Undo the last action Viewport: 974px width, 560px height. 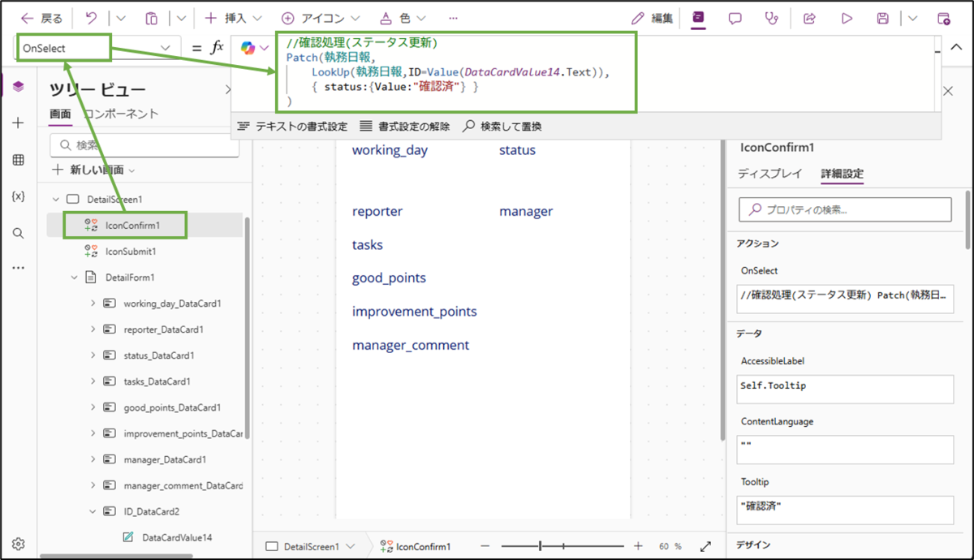[91, 18]
